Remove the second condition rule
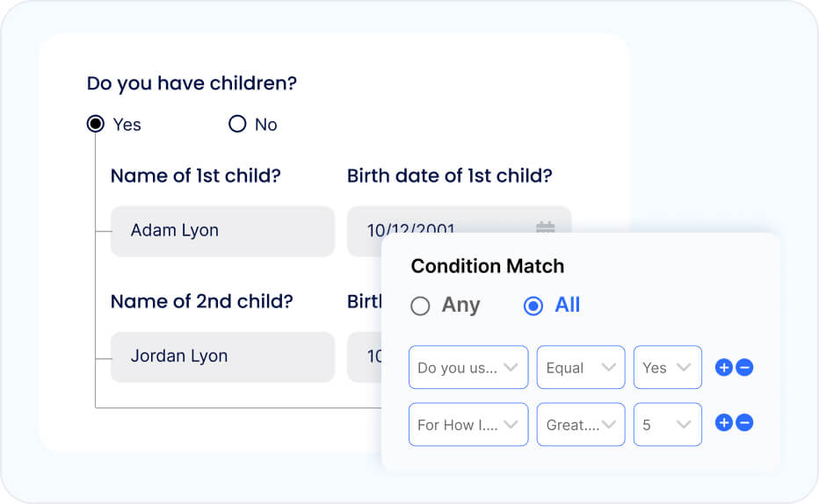 pyautogui.click(x=744, y=423)
